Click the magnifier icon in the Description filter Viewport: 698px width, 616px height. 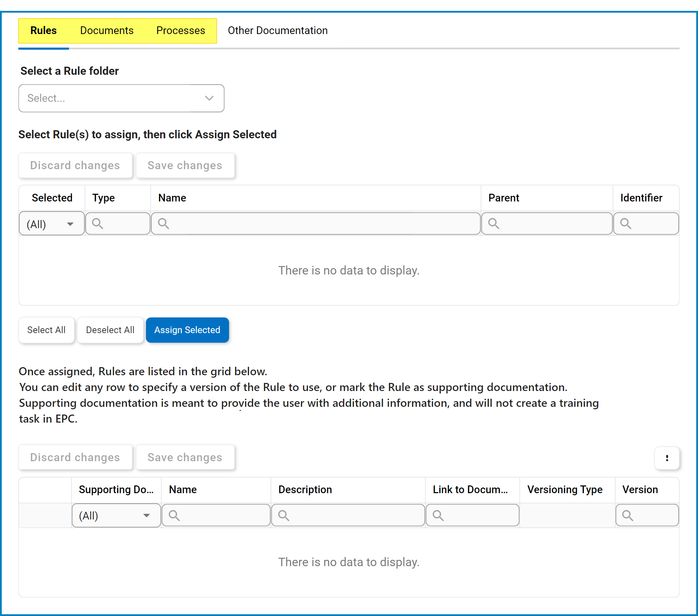(283, 516)
